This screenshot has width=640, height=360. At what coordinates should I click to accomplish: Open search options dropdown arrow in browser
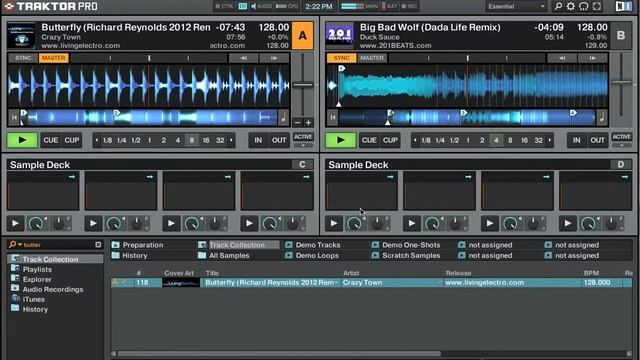(20, 245)
